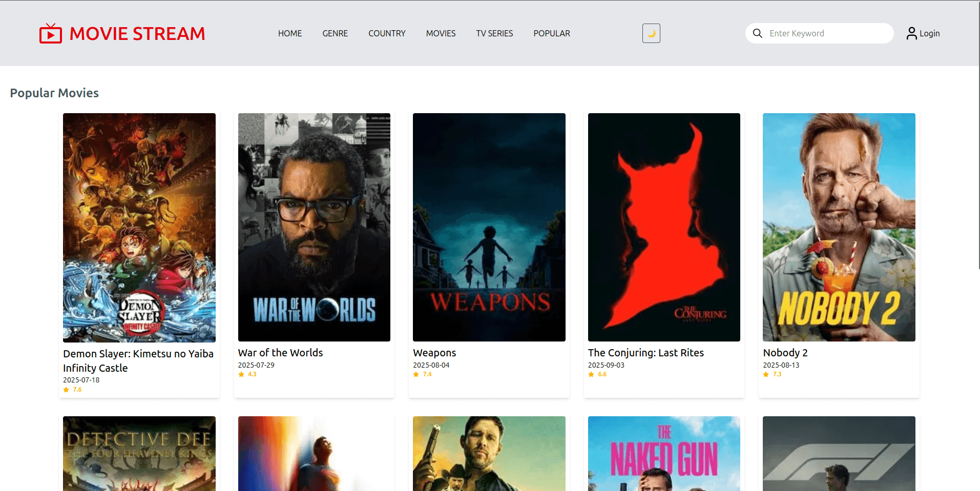Viewport: 980px width, 491px height.
Task: Click the Popular Movies heading
Action: click(x=54, y=93)
